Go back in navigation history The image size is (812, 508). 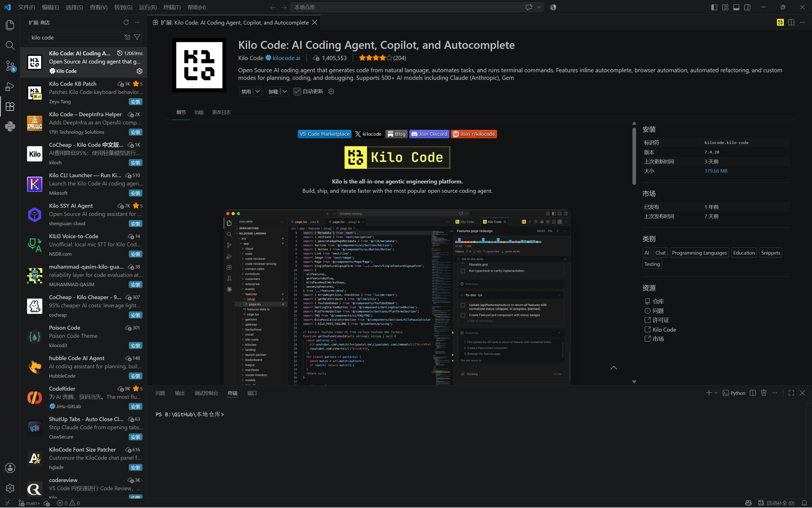(273, 7)
